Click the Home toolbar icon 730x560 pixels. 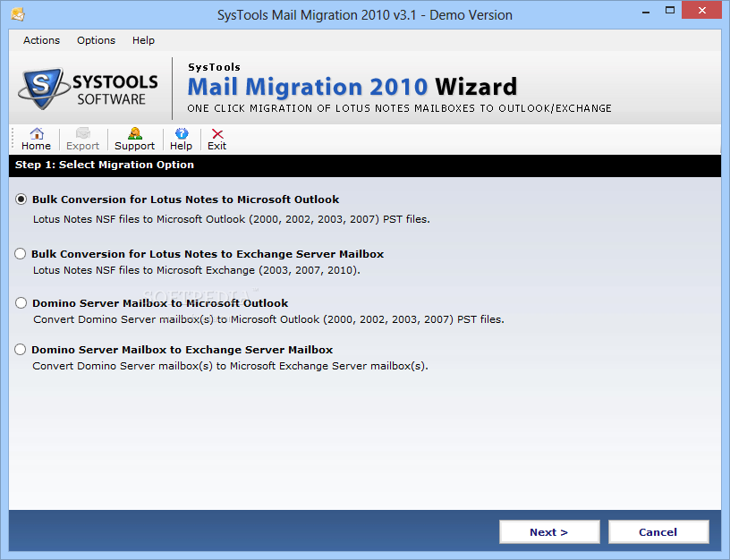pyautogui.click(x=36, y=140)
